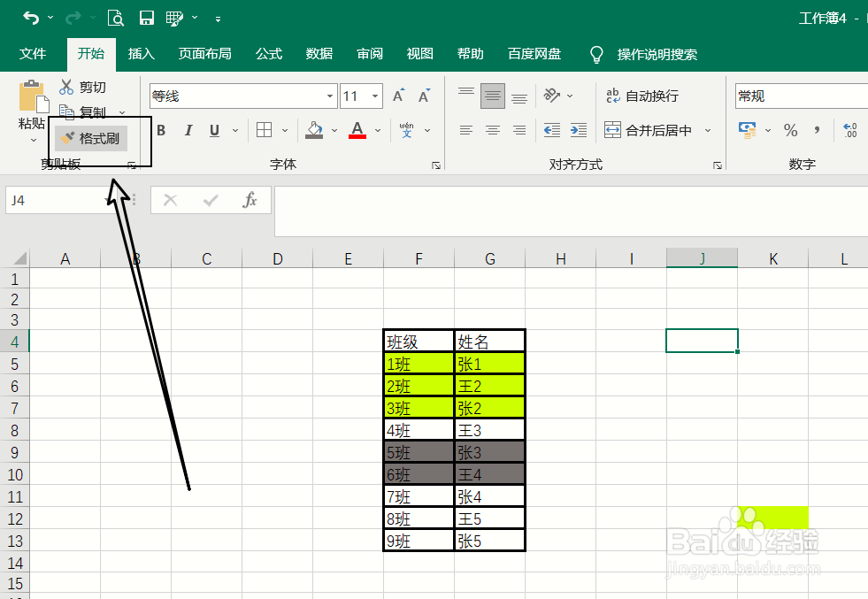The width and height of the screenshot is (868, 599).
Task: Align text right
Action: [x=519, y=130]
